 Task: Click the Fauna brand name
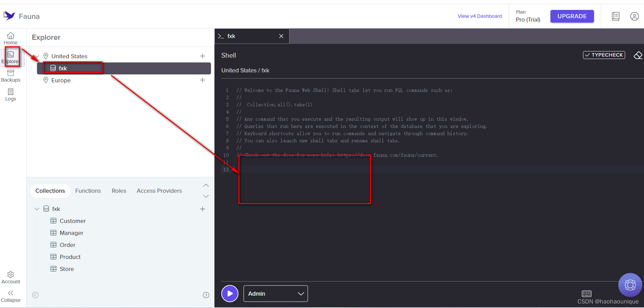(29, 16)
